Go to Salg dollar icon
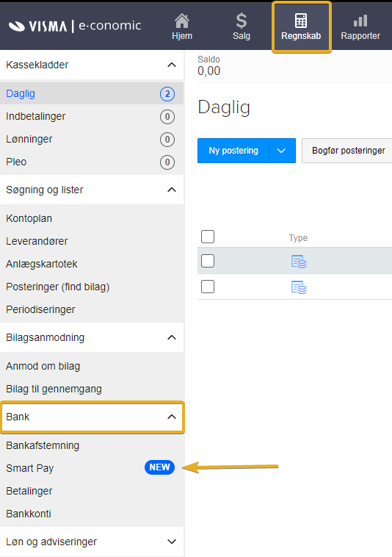 pos(242,21)
